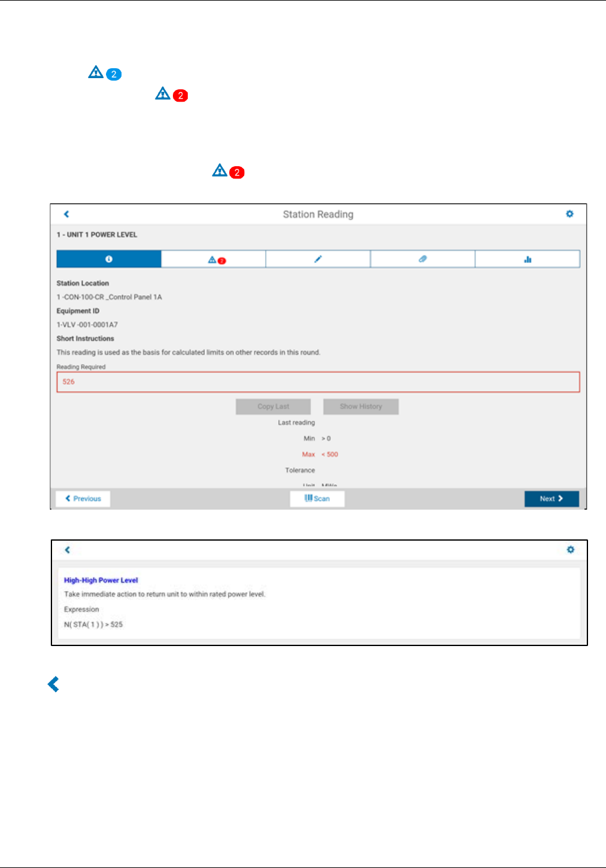Screen dimensions: 606x868
Task: Show the bar chart tab
Action: 527,259
